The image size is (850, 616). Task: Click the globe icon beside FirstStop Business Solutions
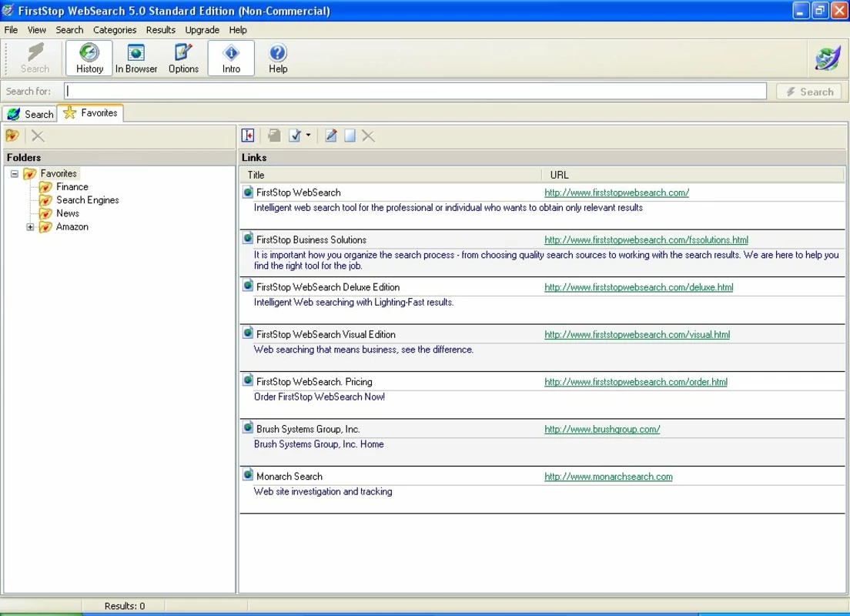click(x=248, y=239)
